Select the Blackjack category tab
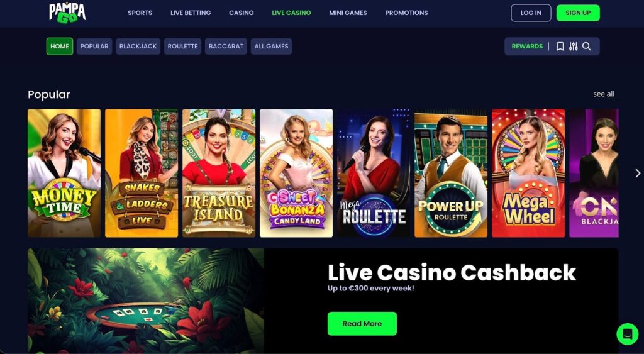 click(x=138, y=47)
